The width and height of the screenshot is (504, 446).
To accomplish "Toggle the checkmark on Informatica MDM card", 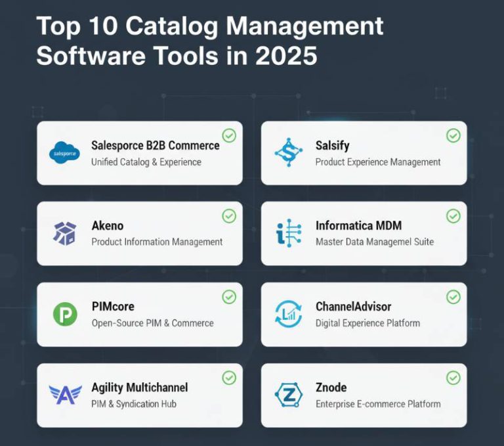I will [453, 216].
